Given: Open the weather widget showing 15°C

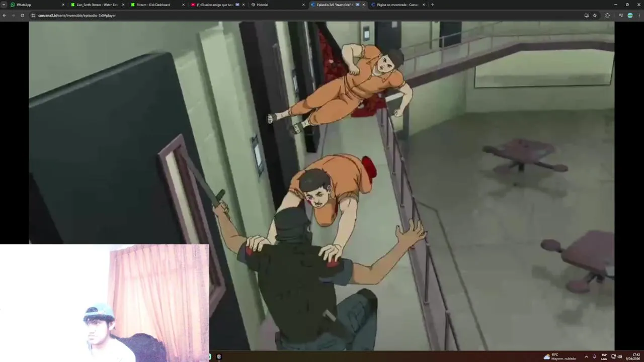Looking at the screenshot, I should 559,356.
